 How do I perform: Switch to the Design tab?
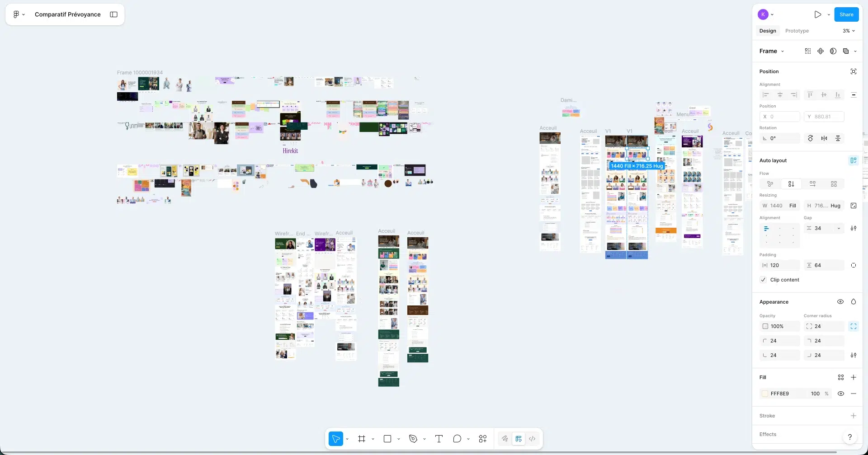[x=767, y=31]
